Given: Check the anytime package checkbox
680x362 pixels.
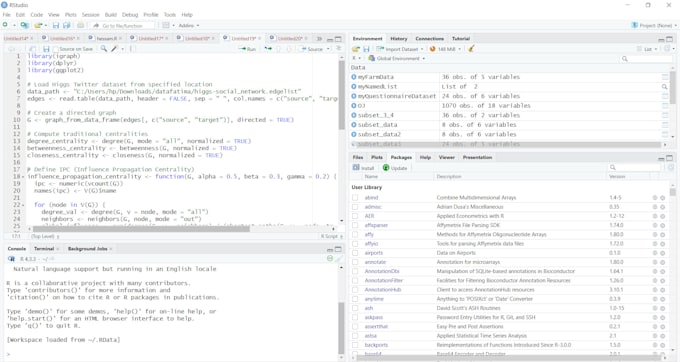Looking at the screenshot, I should click(355, 299).
